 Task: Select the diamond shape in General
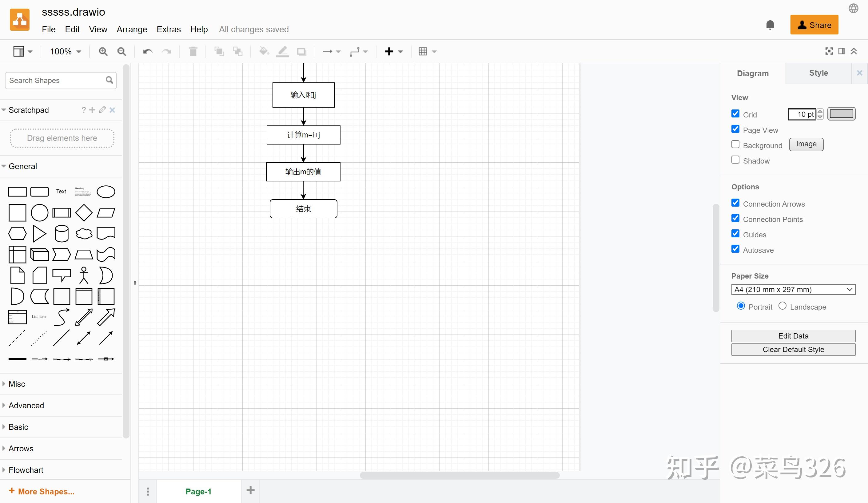84,212
